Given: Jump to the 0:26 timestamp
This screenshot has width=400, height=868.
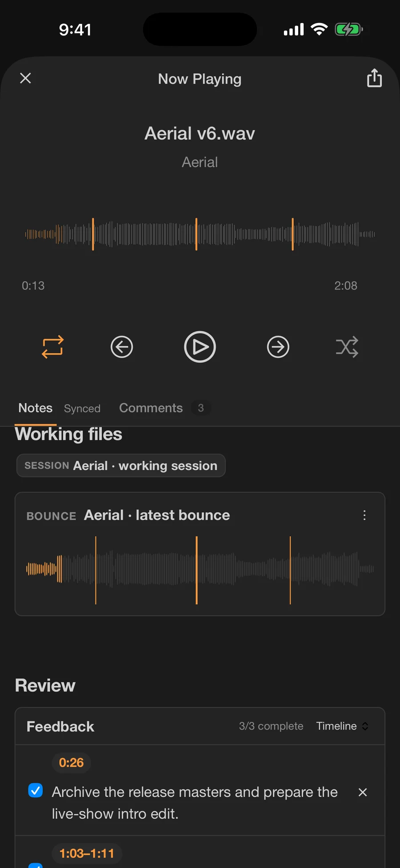Looking at the screenshot, I should 71,763.
